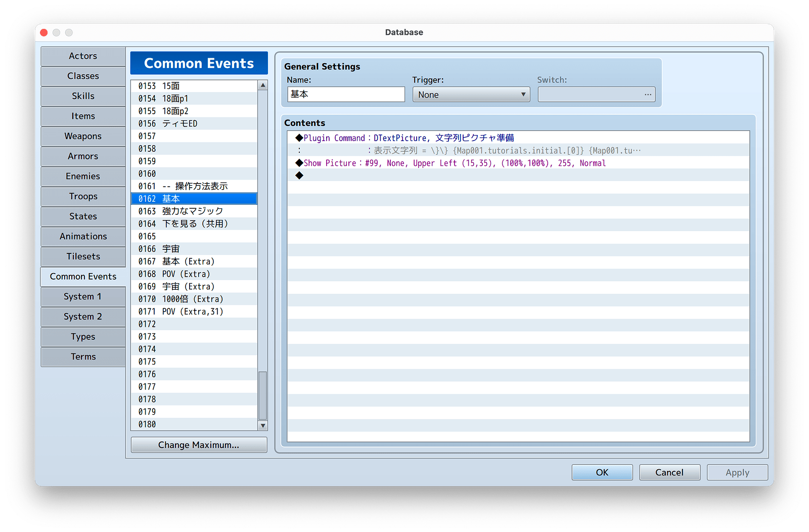Viewport: 809px width, 532px height.
Task: Select the Plugin Command DTextPicture line
Action: click(x=518, y=138)
